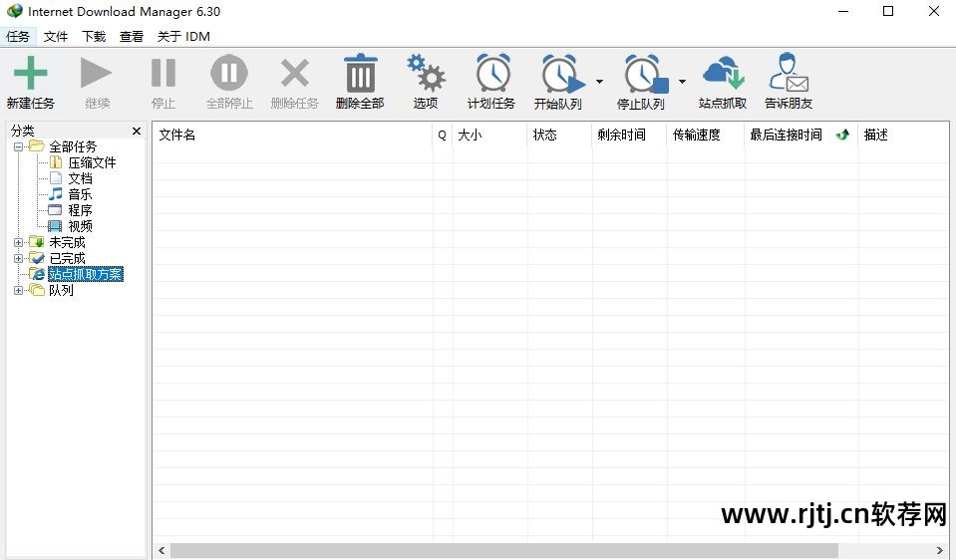Sort by 状态 column header
The width and height of the screenshot is (956, 560).
(559, 135)
